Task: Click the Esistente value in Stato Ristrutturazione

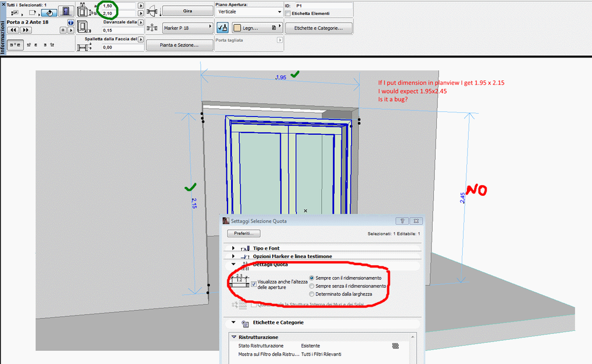Action: tap(311, 346)
